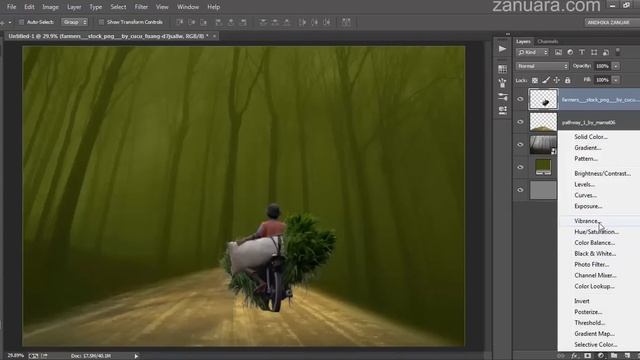Select the pathway_1 layer thumbnail
This screenshot has width=640, height=360.
[x=543, y=122]
